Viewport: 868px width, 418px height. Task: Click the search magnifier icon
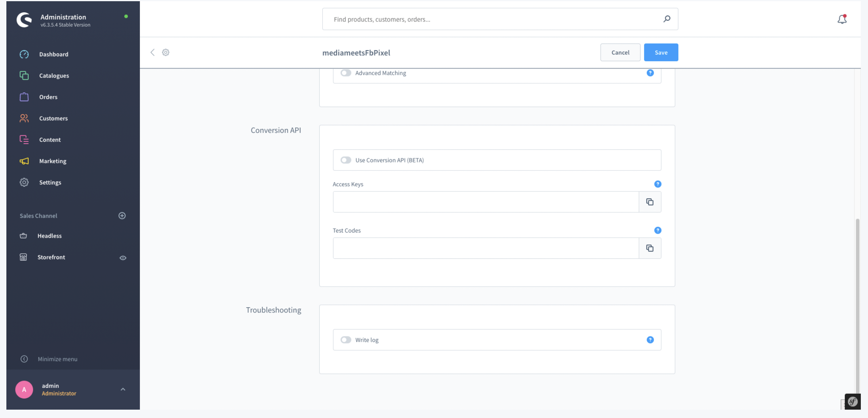[667, 19]
